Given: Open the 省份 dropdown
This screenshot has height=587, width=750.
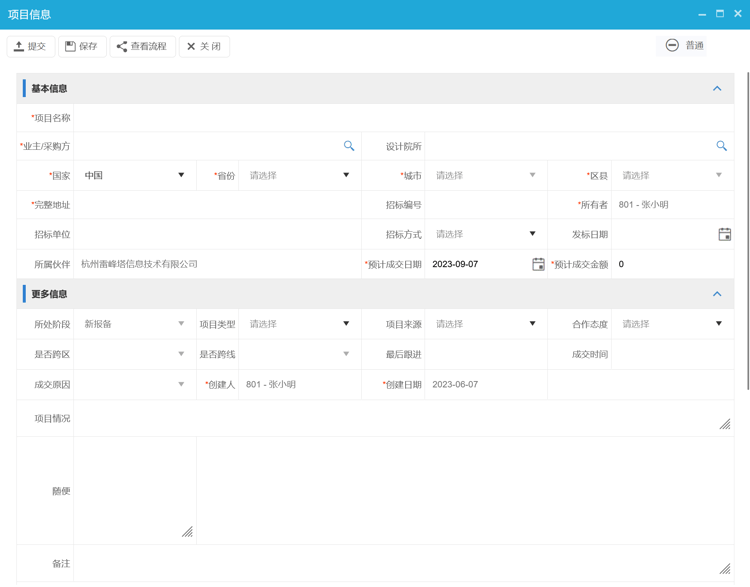Looking at the screenshot, I should 299,175.
